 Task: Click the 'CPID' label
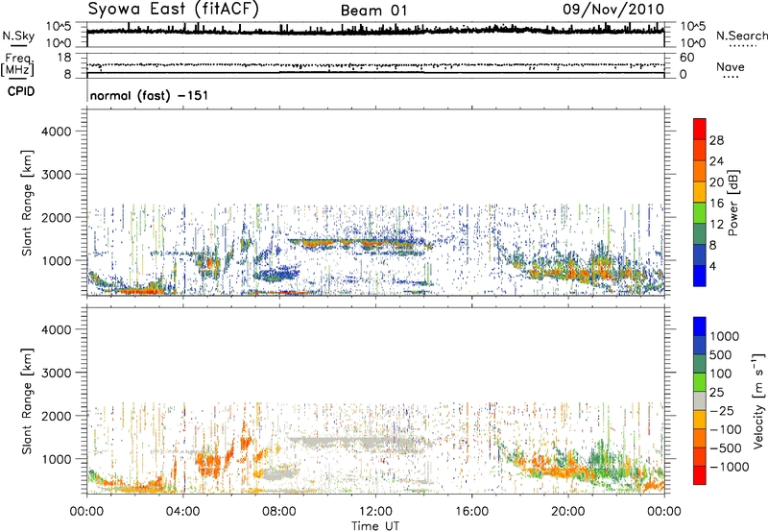click(21, 91)
